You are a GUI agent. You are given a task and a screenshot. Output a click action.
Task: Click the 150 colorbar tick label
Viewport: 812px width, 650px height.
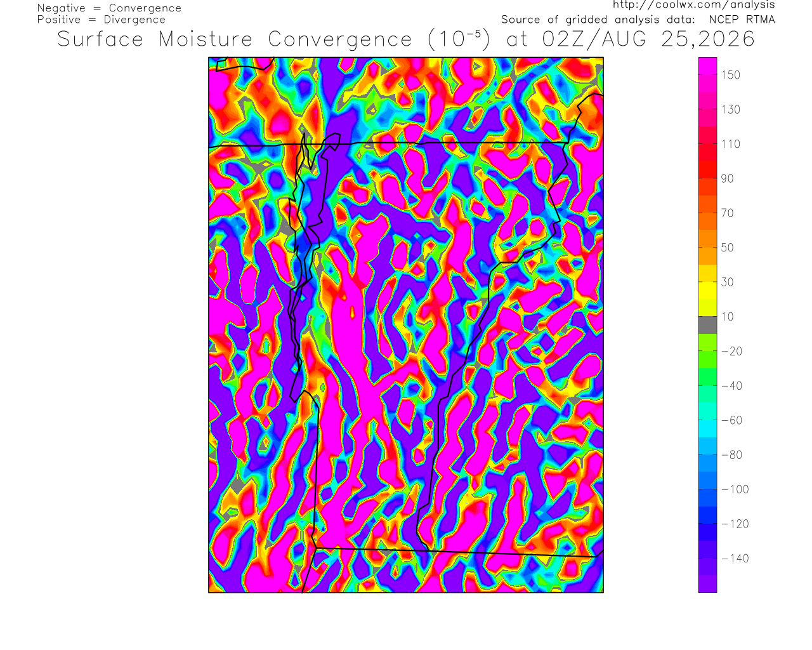tap(731, 75)
